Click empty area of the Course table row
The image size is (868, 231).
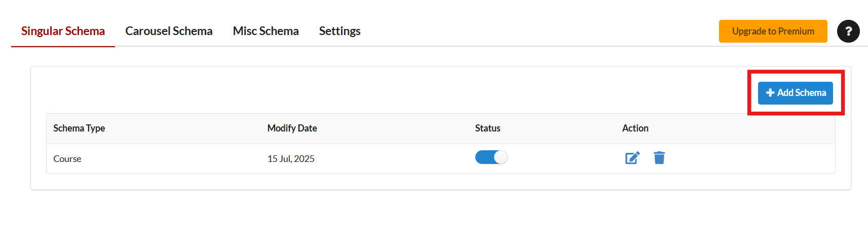tap(750, 159)
